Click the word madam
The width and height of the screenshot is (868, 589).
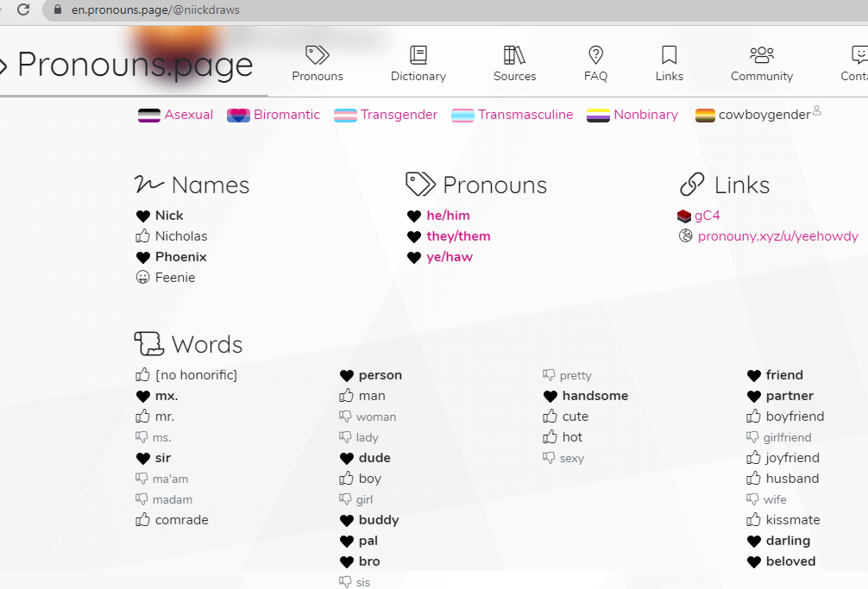pyautogui.click(x=173, y=500)
